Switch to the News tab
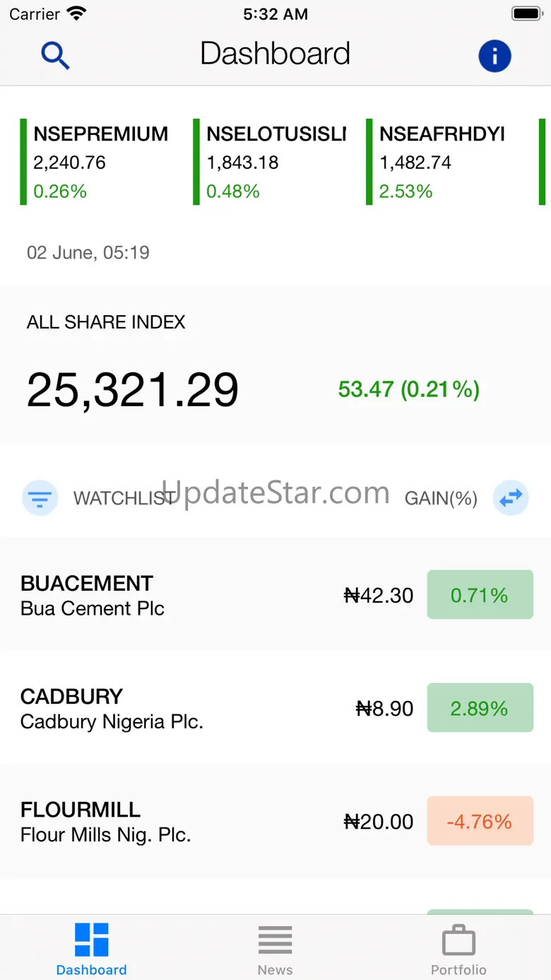The width and height of the screenshot is (551, 980). tap(275, 948)
